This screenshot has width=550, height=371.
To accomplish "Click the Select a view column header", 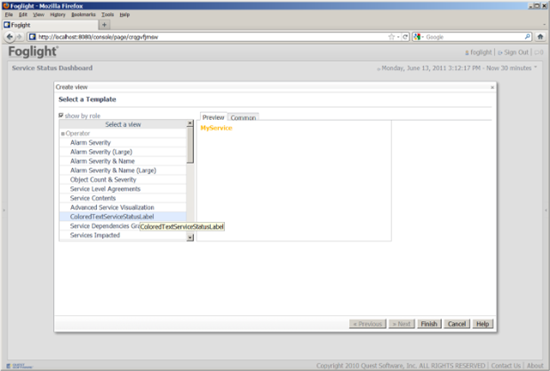I will [123, 124].
